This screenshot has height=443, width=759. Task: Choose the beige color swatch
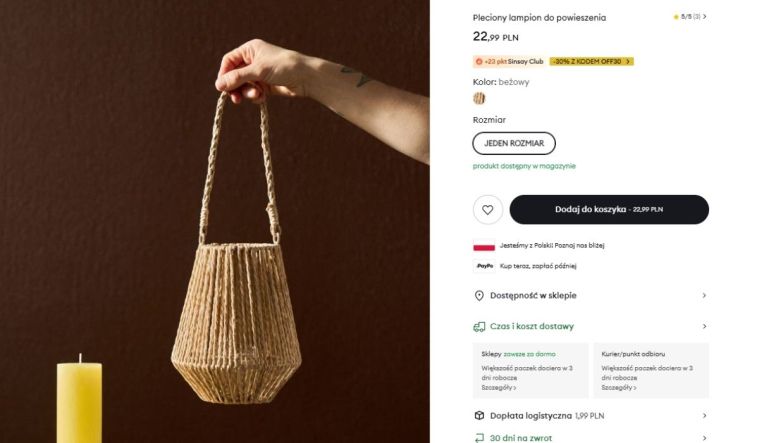(x=479, y=98)
